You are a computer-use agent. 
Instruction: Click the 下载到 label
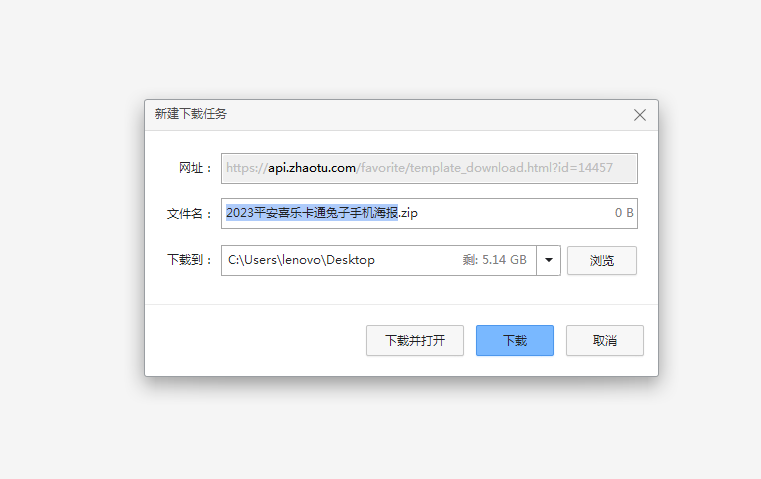point(190,260)
